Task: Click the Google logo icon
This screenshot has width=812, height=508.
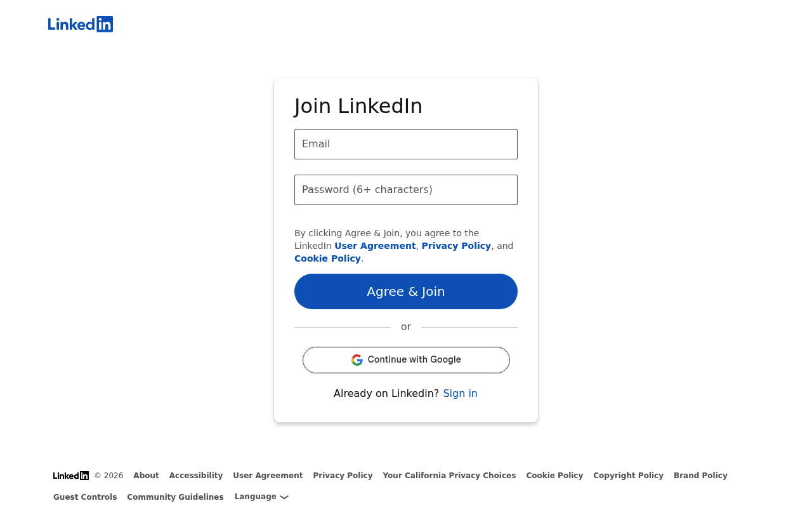Action: (x=357, y=360)
